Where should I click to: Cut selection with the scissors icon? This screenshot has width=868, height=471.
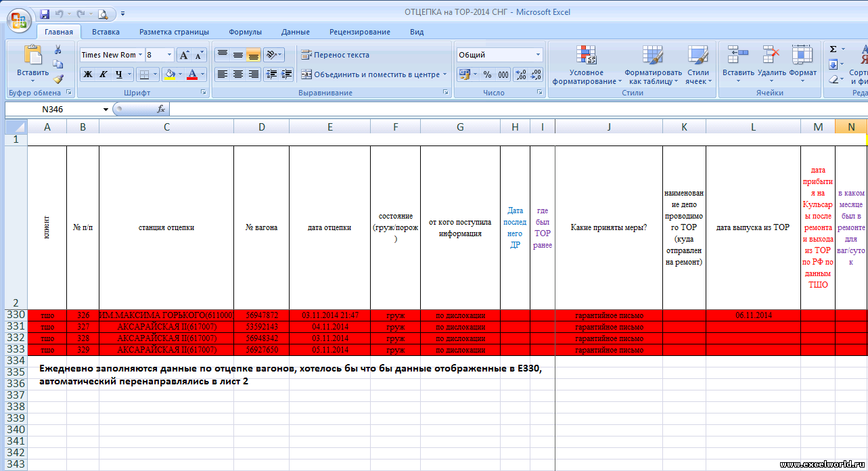[58, 49]
